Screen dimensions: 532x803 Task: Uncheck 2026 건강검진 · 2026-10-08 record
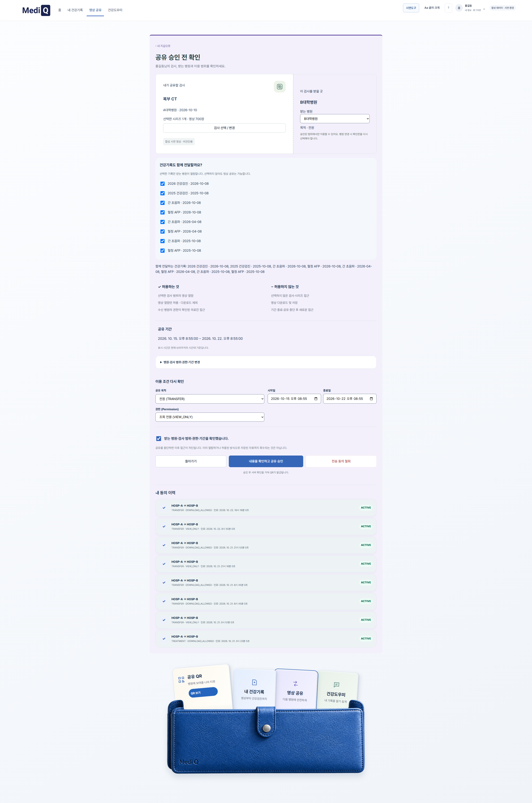(163, 184)
